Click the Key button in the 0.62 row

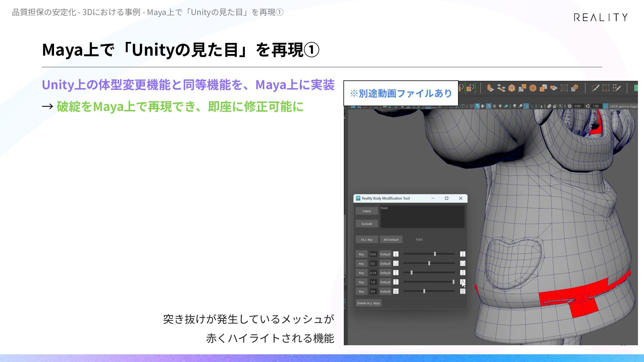tap(361, 254)
